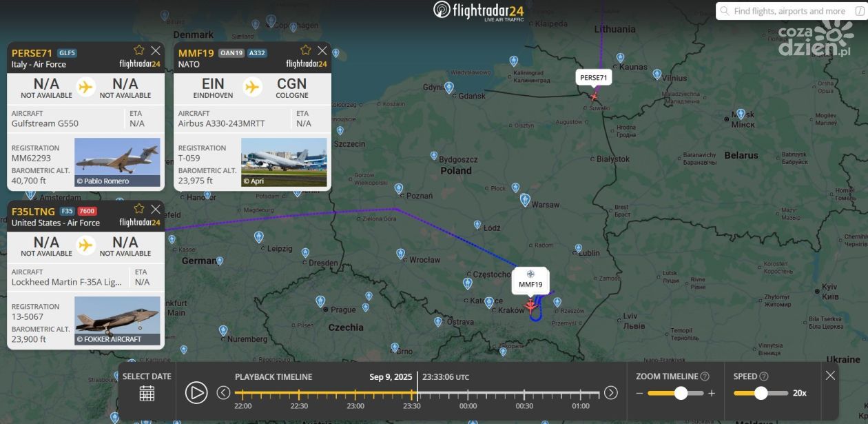Select the MMF19 aircraft icon near Kraków
The image size is (868, 424).
click(530, 305)
